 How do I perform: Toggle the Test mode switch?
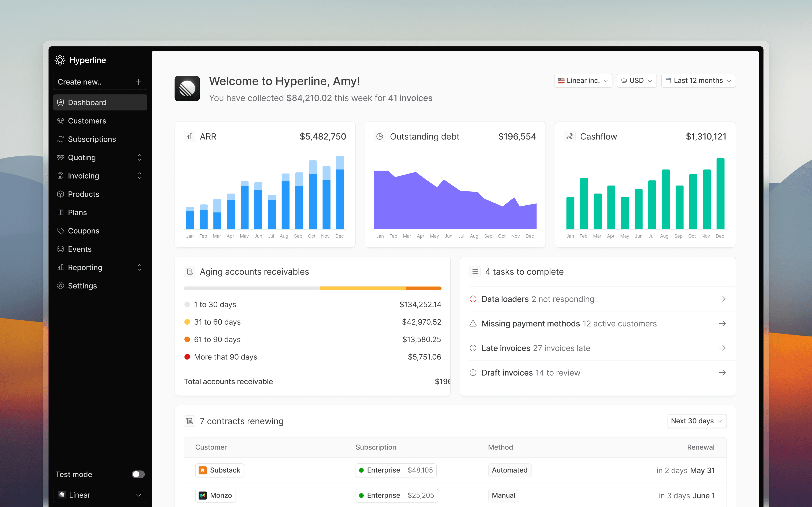coord(138,474)
